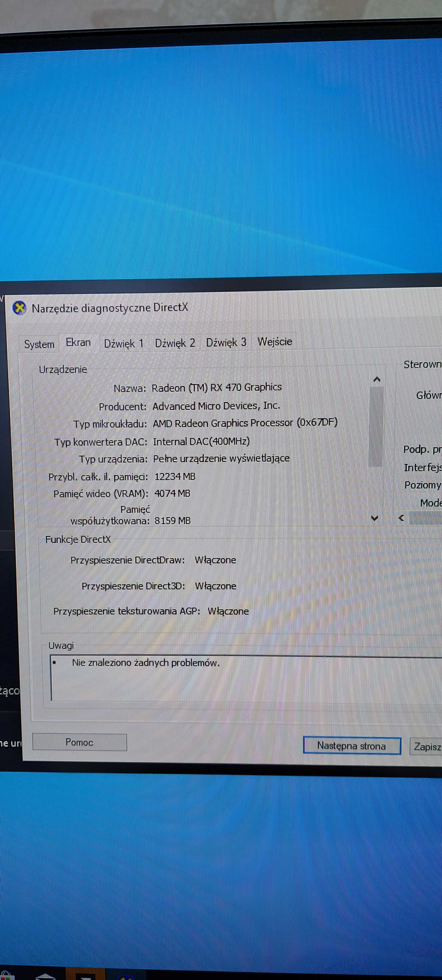Switch to the Dźwięk 3 tab
The height and width of the screenshot is (980, 442).
[x=226, y=342]
